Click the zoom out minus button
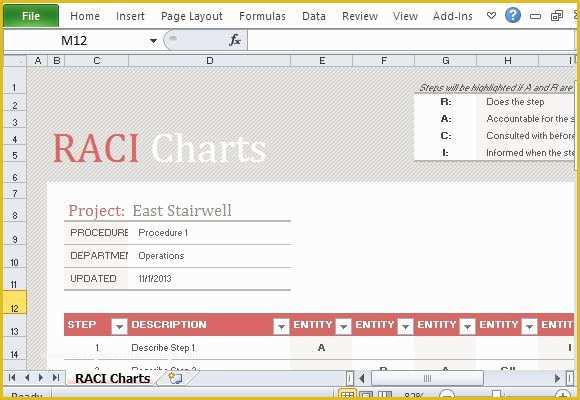This screenshot has width=580, height=400. click(x=446, y=395)
